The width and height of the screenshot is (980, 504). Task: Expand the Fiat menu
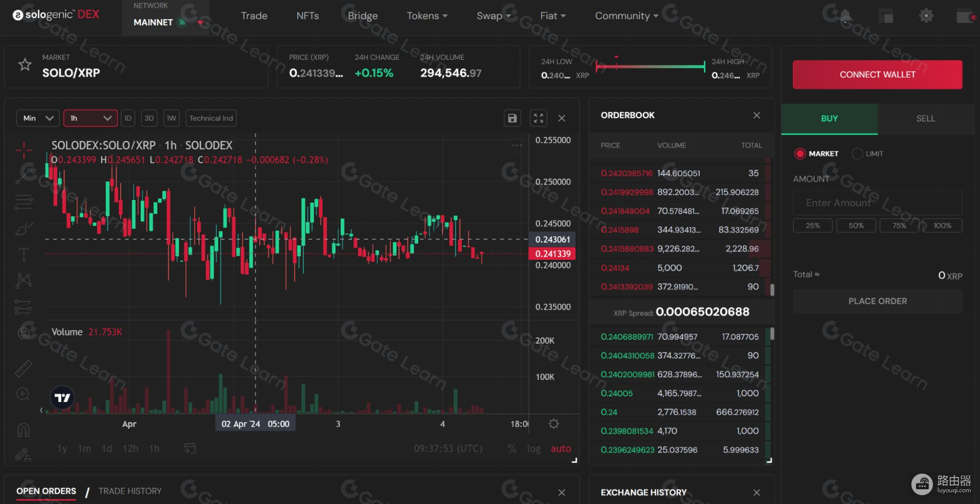553,16
